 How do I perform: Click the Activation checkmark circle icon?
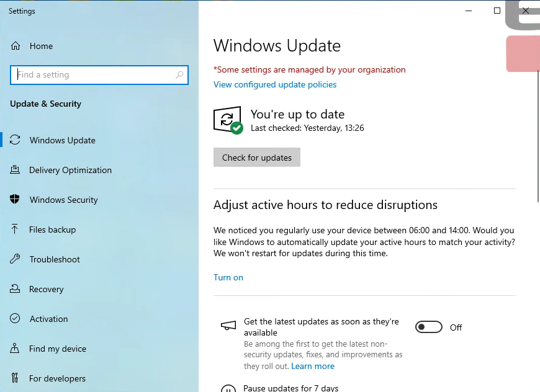(x=16, y=319)
